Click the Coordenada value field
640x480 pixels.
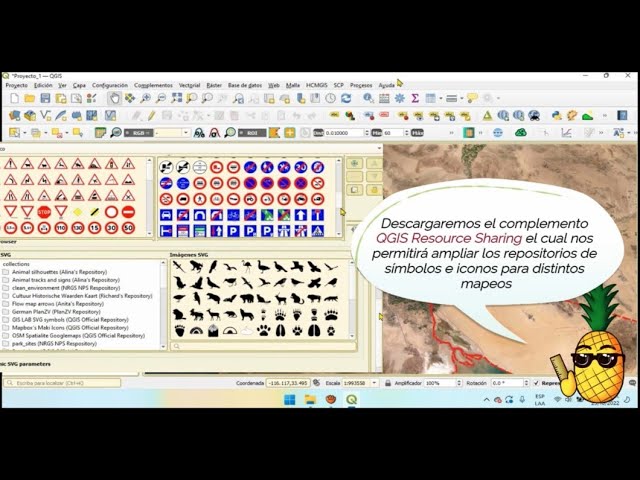tap(288, 383)
